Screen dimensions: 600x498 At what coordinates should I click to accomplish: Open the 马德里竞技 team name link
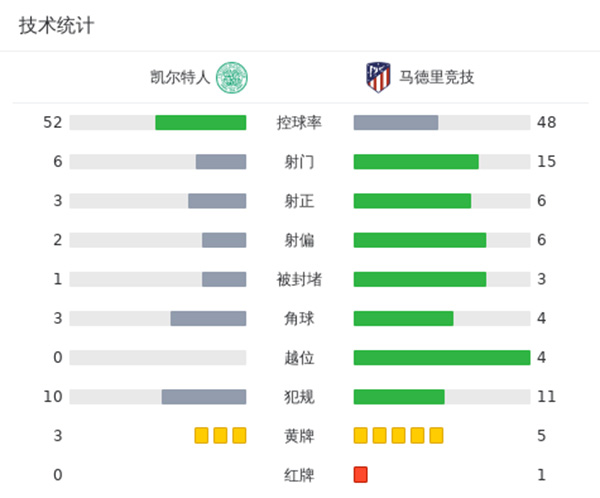click(x=437, y=77)
